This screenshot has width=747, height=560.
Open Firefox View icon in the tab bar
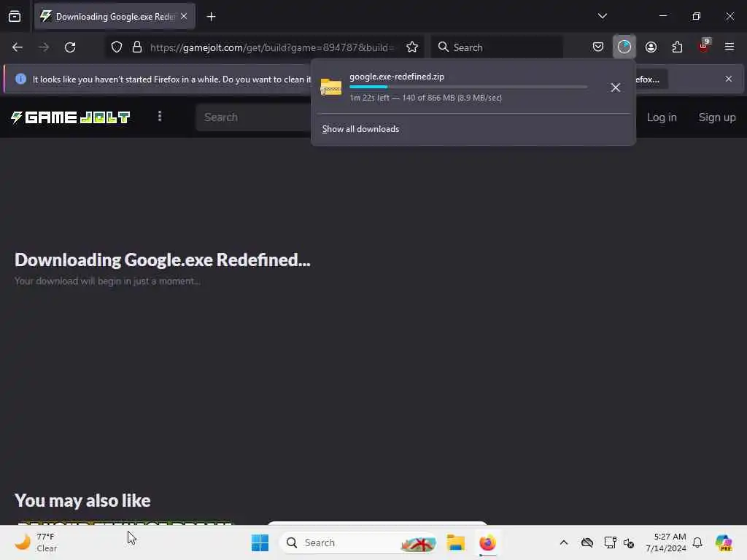pyautogui.click(x=15, y=17)
